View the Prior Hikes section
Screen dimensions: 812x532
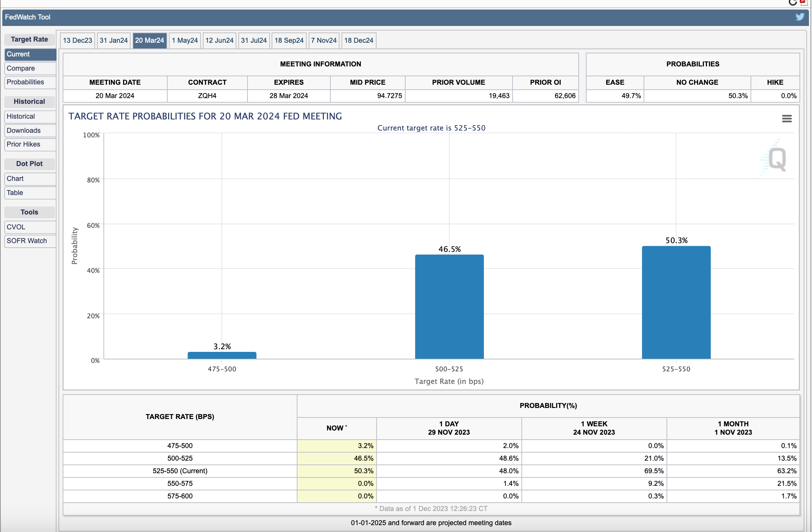tap(30, 144)
